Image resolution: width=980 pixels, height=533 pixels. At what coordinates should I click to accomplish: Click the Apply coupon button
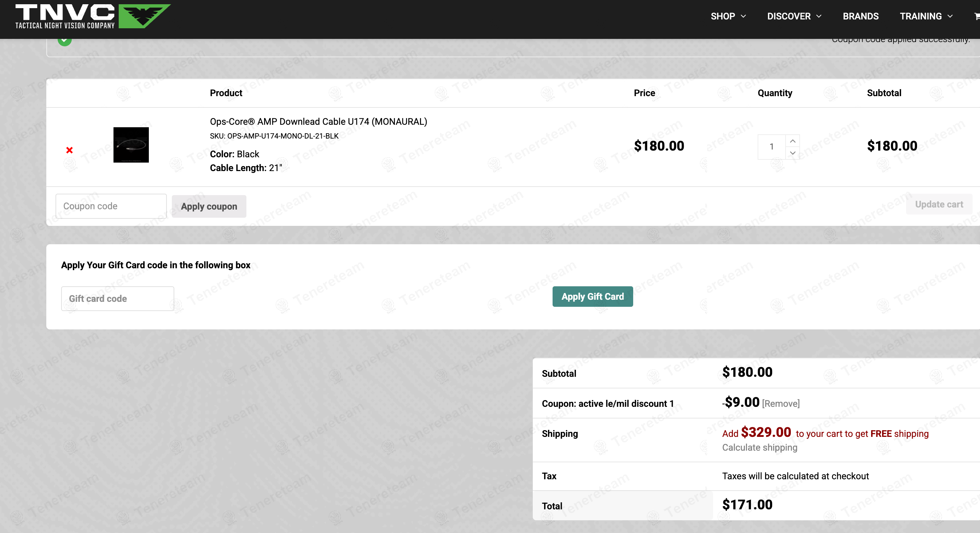click(209, 206)
